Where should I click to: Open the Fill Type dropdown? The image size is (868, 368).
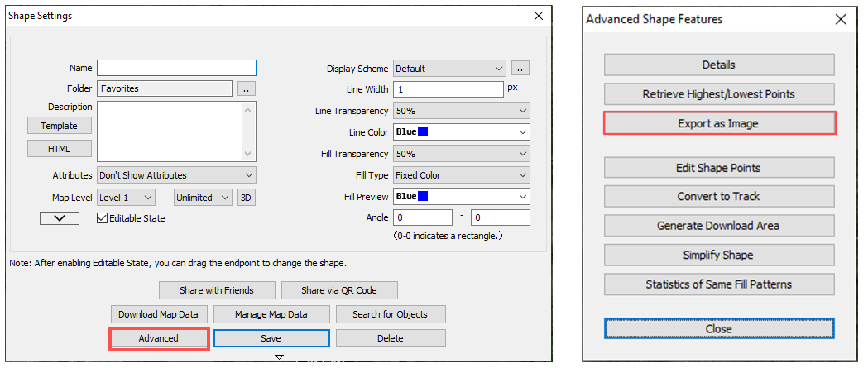click(462, 175)
